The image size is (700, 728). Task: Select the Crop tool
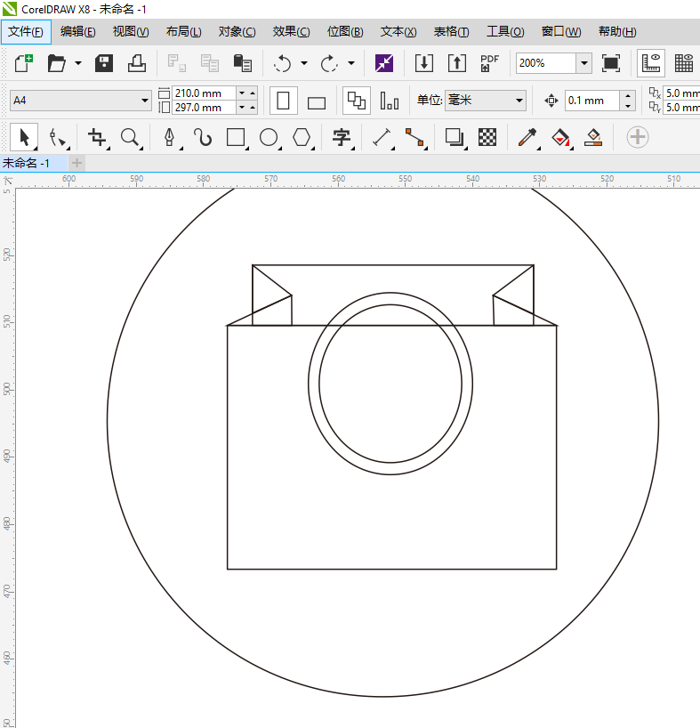coord(97,137)
